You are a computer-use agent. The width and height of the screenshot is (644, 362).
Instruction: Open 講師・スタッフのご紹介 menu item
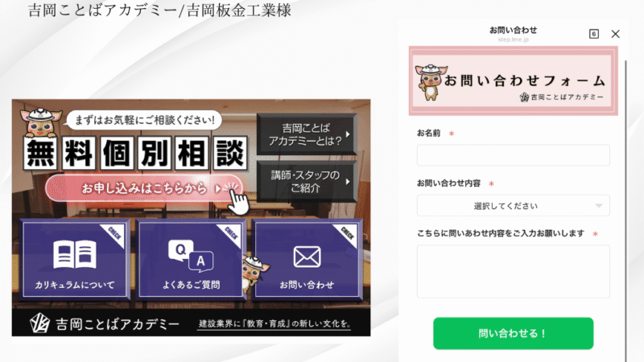(307, 182)
